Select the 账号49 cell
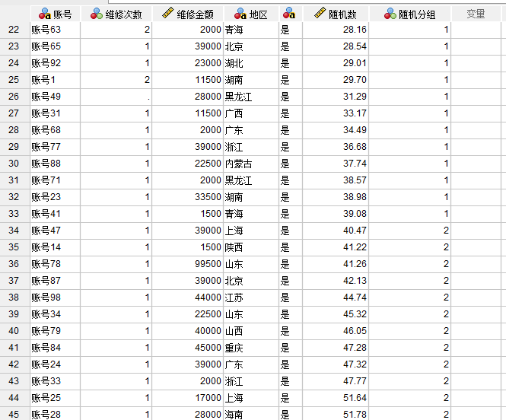 (x=54, y=97)
